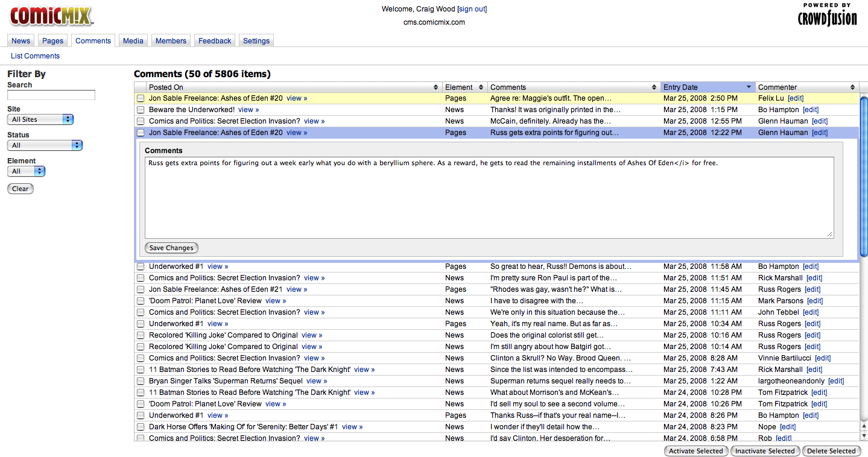
Task: Edit commenter Mark Parsons
Action: (815, 301)
